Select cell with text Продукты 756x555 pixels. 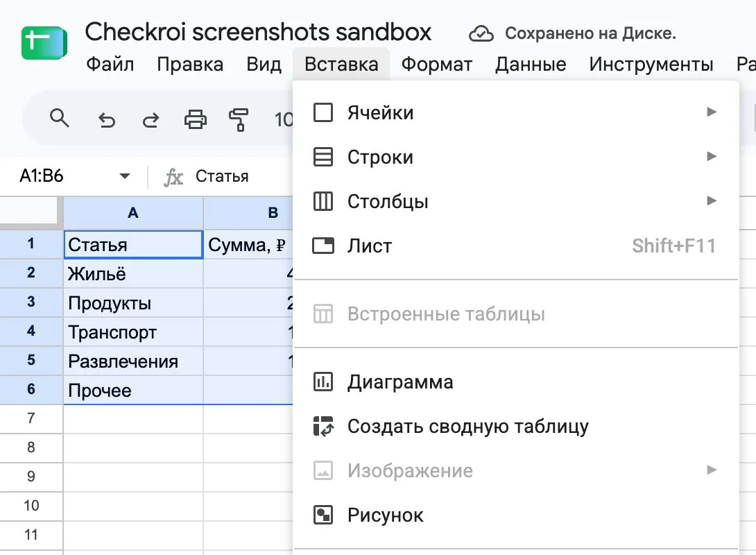[133, 302]
